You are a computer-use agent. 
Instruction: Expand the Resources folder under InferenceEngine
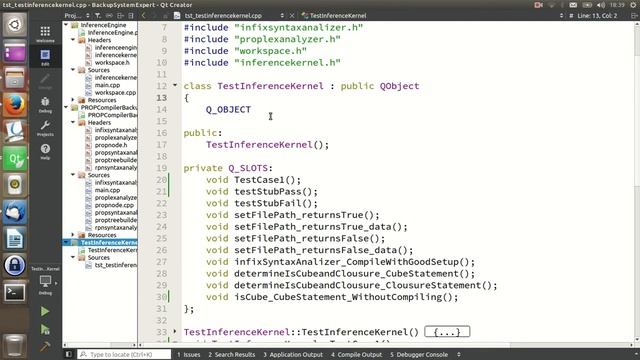click(x=73, y=100)
